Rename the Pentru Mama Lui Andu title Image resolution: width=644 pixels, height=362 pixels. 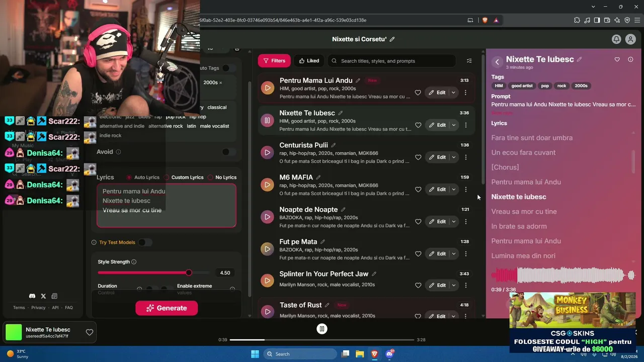[358, 80]
